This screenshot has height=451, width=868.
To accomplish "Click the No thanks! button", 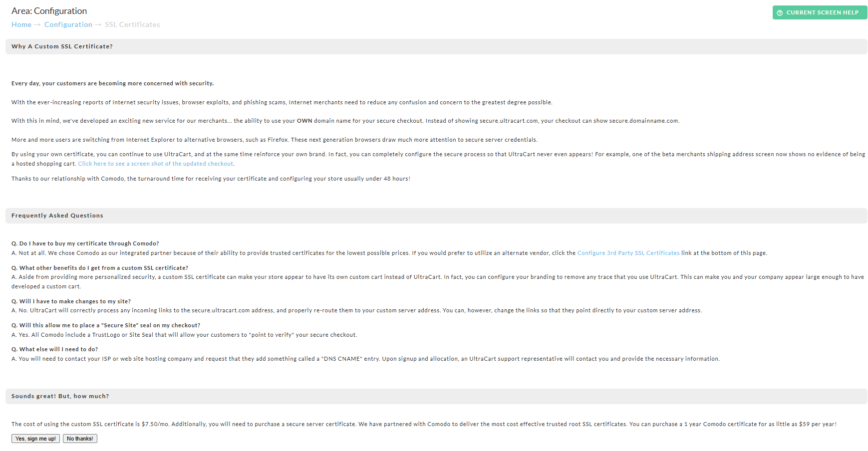I will (80, 439).
